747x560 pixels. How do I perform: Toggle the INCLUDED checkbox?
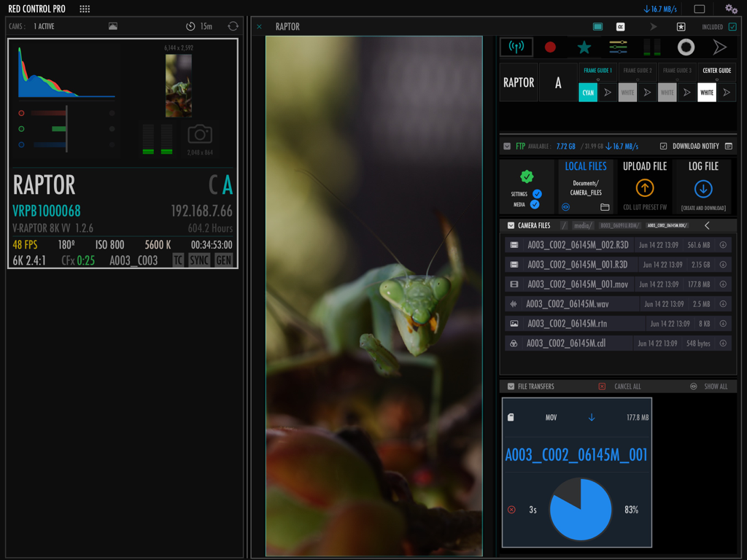[x=732, y=26]
